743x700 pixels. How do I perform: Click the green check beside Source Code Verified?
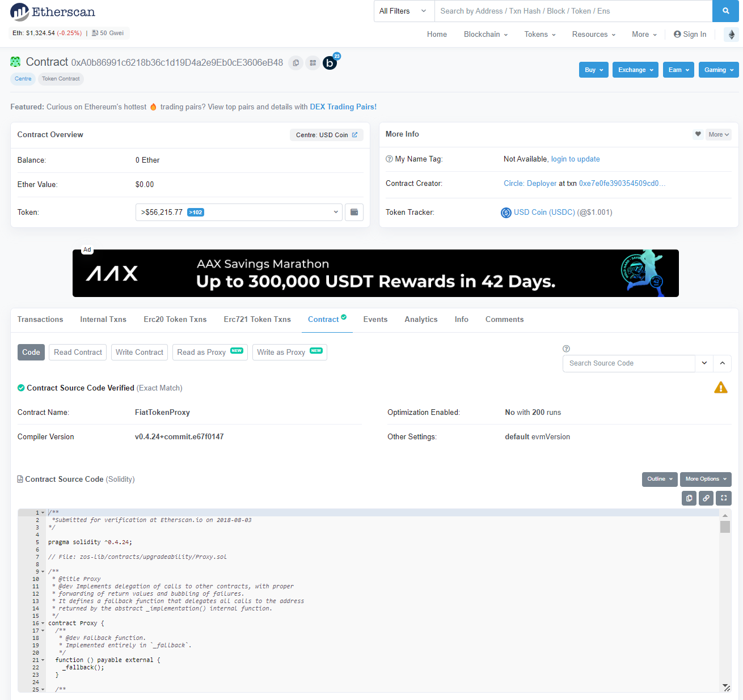point(21,388)
